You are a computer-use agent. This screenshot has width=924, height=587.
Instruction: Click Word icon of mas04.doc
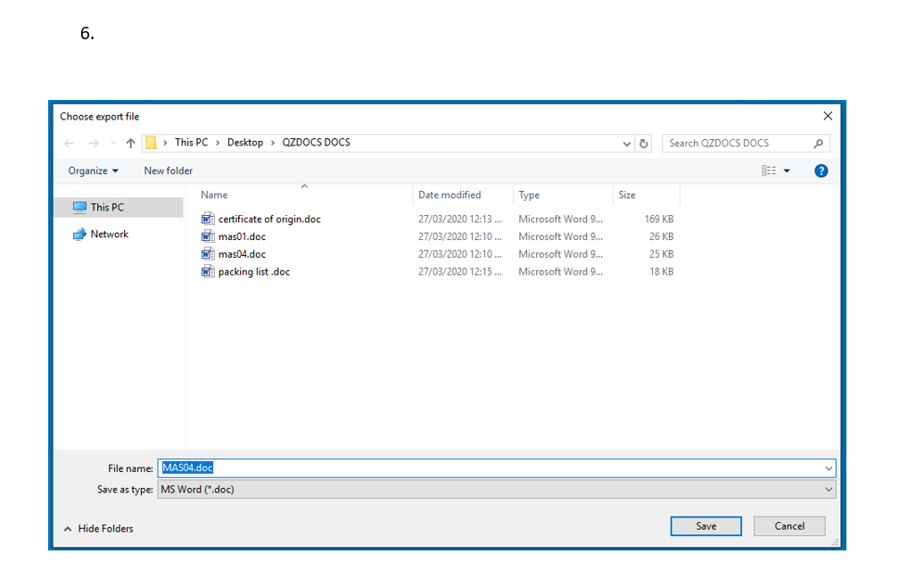(208, 254)
